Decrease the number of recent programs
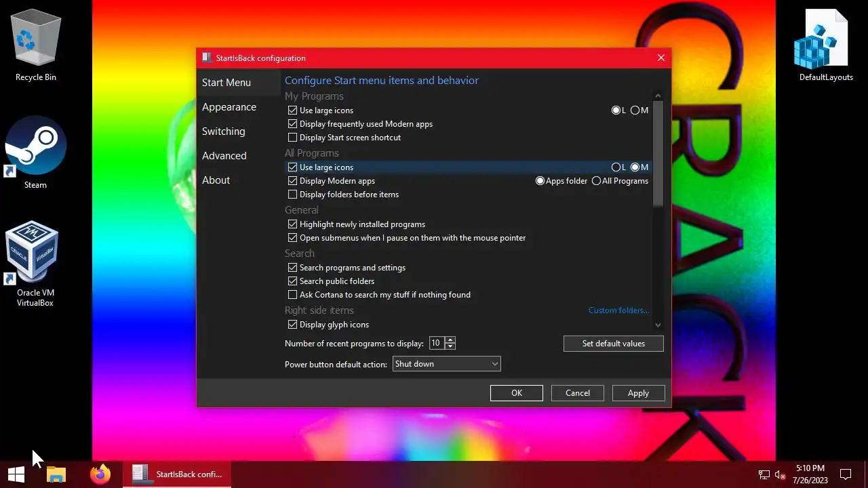868x488 pixels. (x=450, y=346)
